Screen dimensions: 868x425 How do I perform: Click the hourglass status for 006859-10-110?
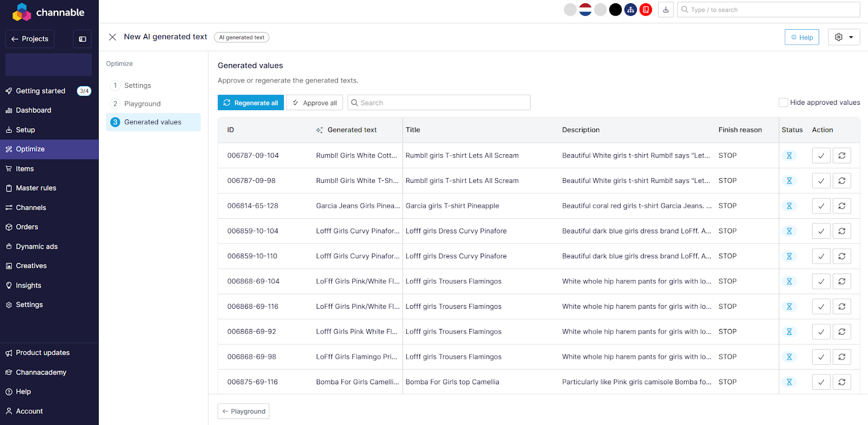[789, 256]
